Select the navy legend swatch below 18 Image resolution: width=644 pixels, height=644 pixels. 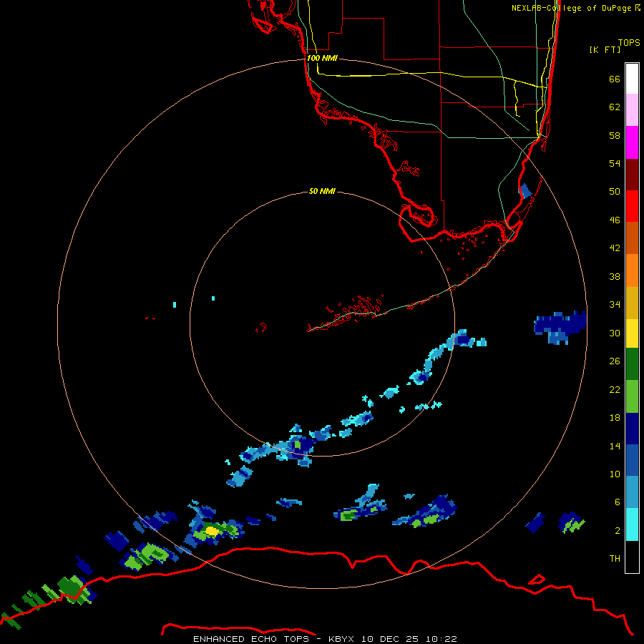[632, 429]
